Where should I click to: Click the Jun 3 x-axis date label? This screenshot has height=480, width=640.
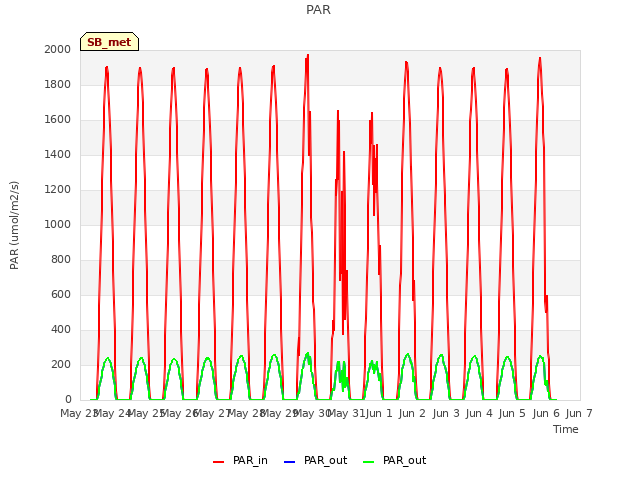(x=446, y=413)
